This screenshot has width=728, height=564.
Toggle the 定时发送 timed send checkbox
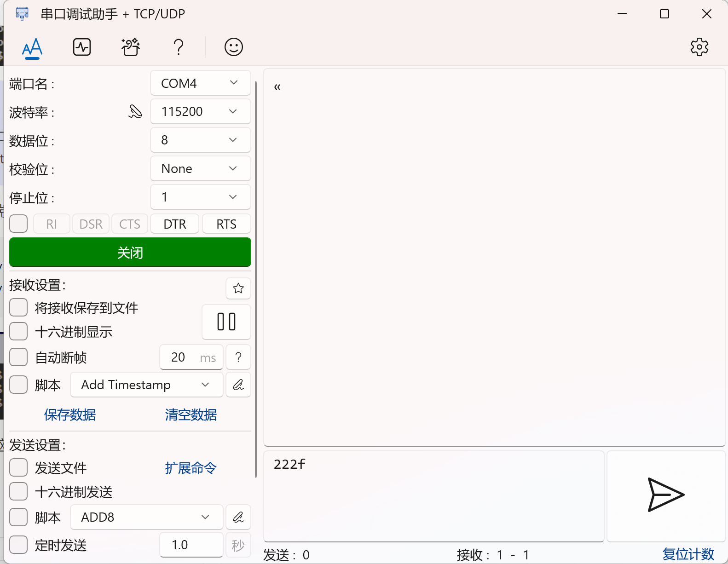point(19,545)
